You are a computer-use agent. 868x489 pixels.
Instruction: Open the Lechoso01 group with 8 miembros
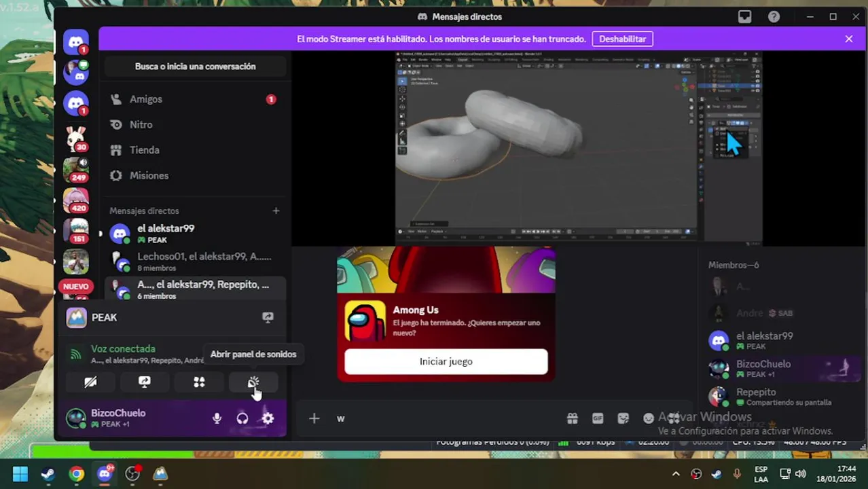[196, 261]
